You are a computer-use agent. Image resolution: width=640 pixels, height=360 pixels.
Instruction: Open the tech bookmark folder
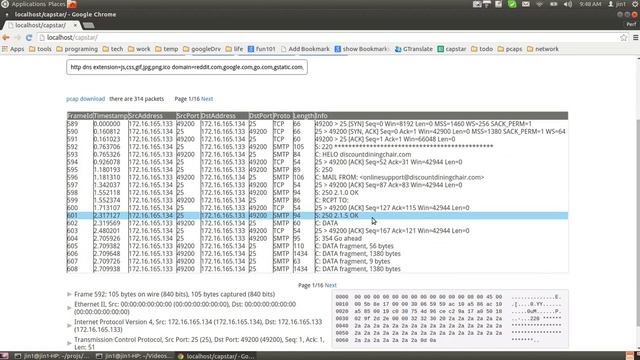(113, 49)
